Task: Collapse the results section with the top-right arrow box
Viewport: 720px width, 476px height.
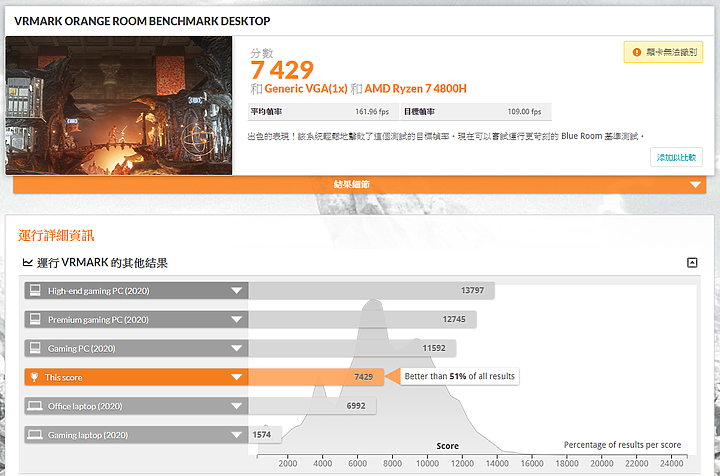Action: (x=692, y=263)
